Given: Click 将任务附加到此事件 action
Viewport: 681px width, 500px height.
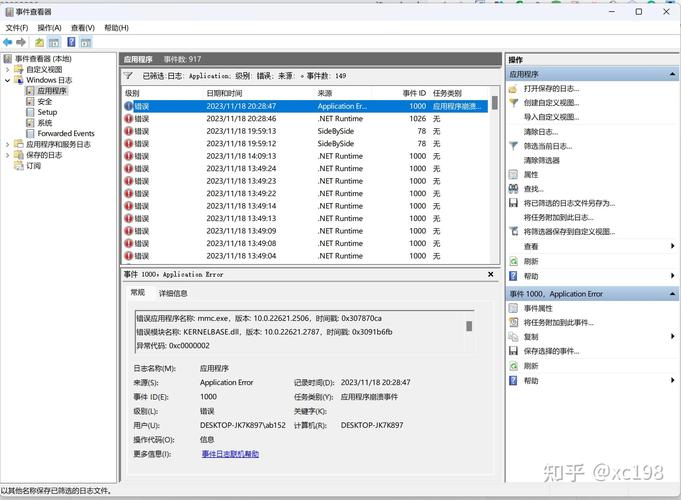Looking at the screenshot, I should pyautogui.click(x=559, y=323).
